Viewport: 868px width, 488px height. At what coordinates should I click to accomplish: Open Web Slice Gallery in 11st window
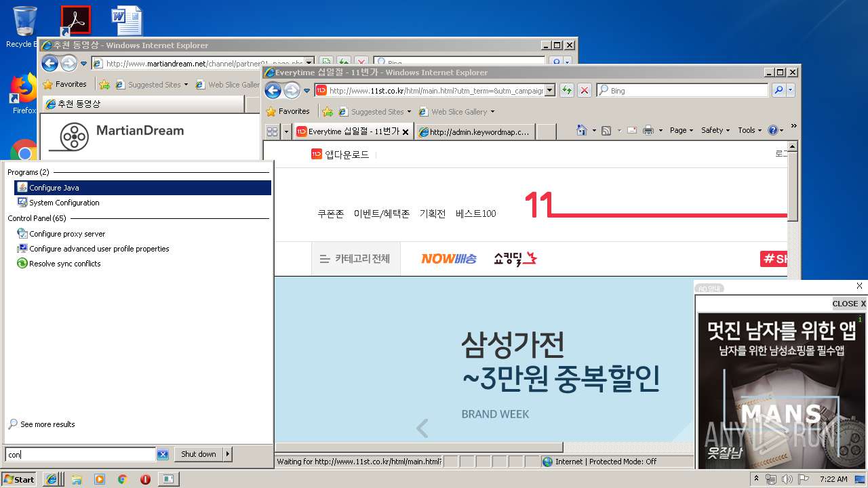[x=457, y=112]
